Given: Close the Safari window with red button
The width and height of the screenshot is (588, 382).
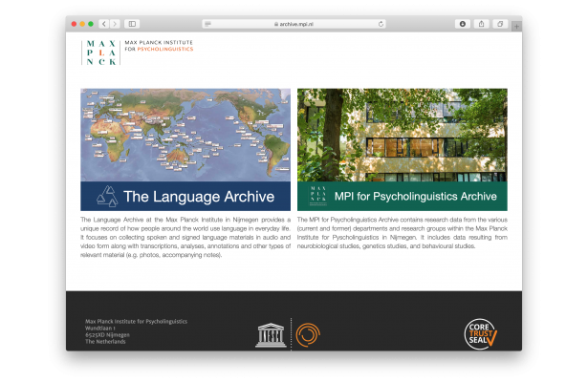Looking at the screenshot, I should click(x=74, y=24).
